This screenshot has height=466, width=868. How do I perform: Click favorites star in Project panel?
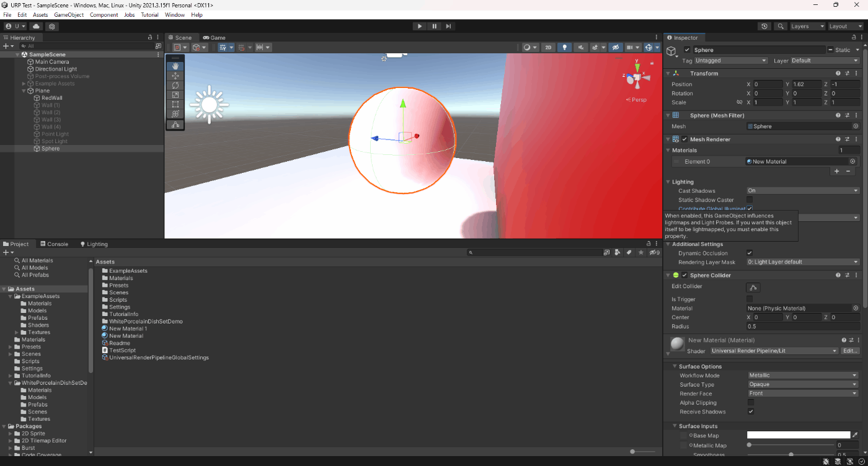pos(640,253)
